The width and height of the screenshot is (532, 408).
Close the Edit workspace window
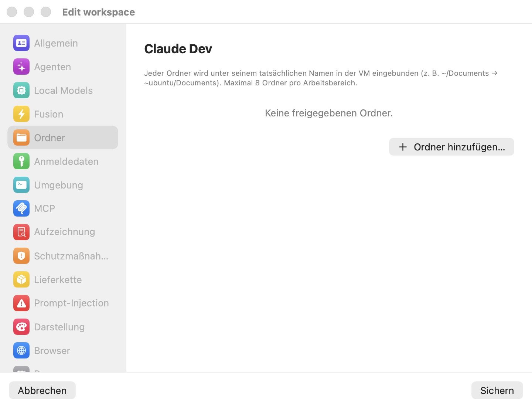[x=12, y=12]
